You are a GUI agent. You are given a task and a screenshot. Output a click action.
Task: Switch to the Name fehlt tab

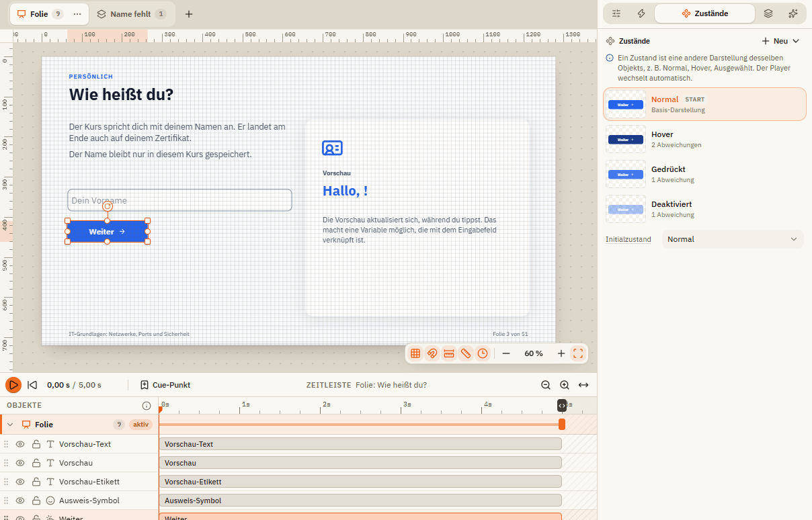click(131, 14)
